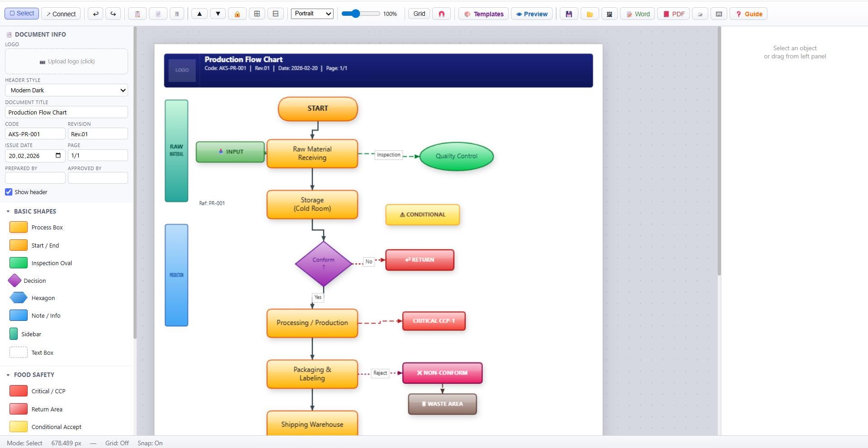Screen dimensions: 868x448
Task: Click the trash delete icon in toolbar
Action: tap(177, 14)
